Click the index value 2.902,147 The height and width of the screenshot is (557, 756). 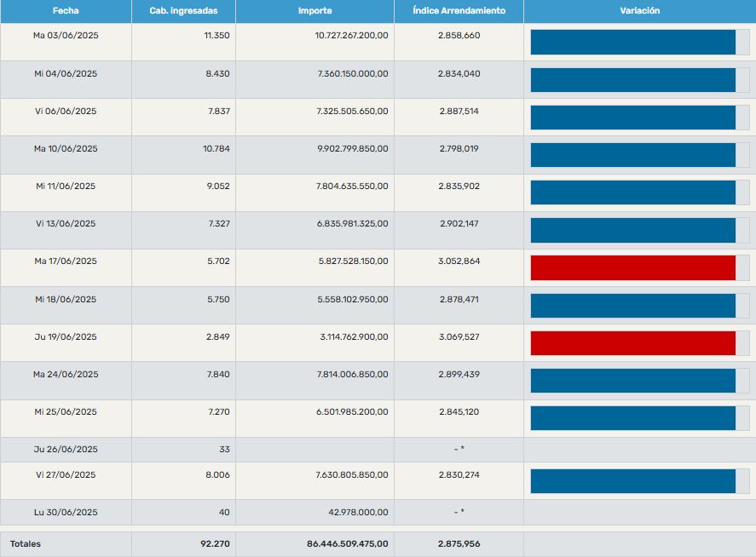(459, 224)
